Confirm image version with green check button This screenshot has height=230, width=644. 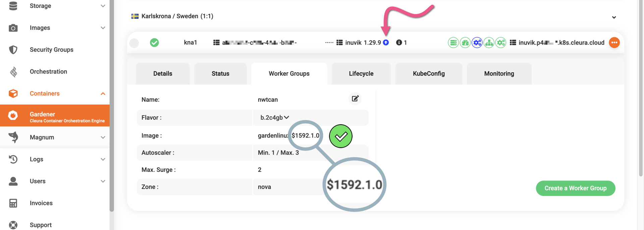(x=340, y=136)
